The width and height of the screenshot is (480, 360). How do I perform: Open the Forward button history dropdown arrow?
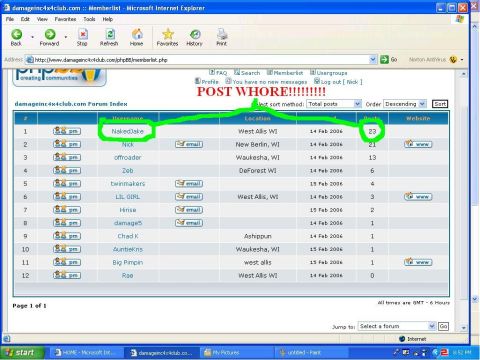(x=66, y=37)
